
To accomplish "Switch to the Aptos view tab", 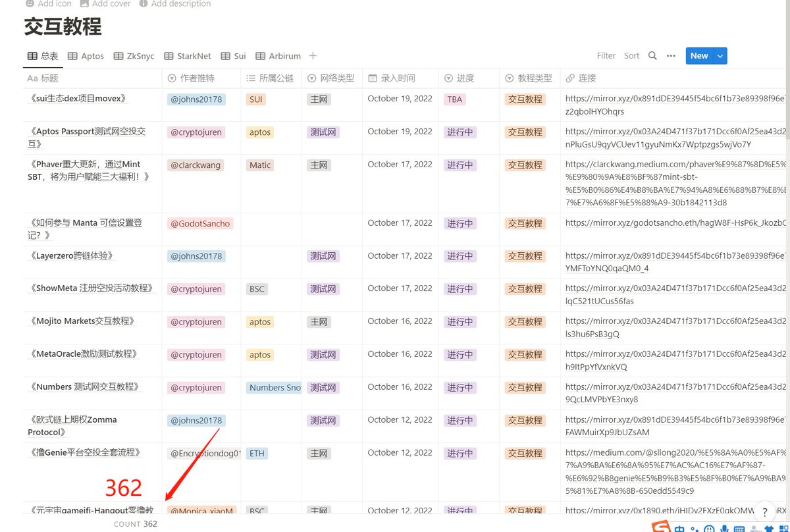I will (86, 56).
